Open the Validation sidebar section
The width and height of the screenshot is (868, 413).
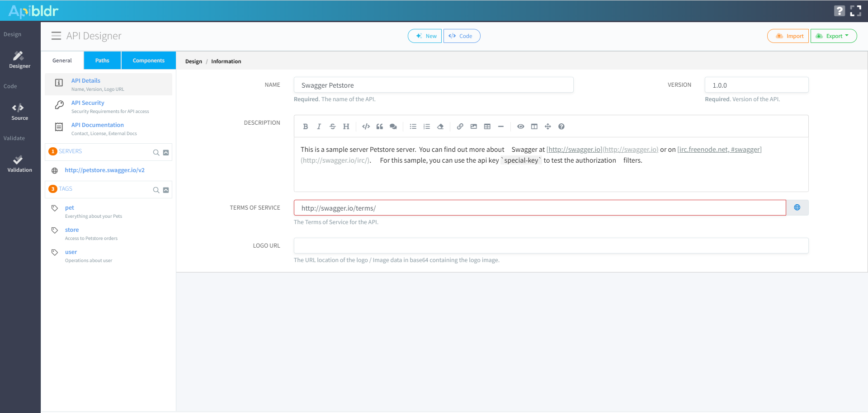(x=20, y=164)
